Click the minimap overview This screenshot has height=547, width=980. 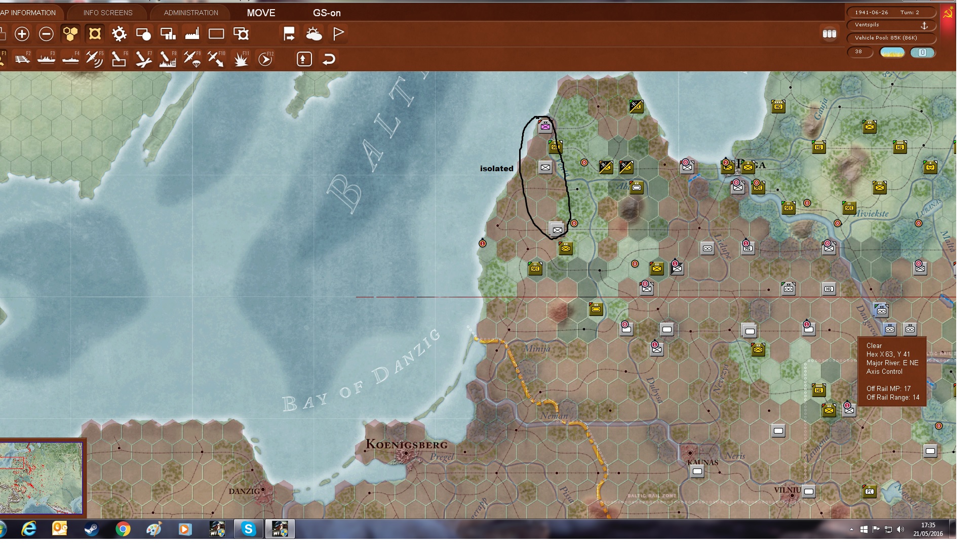click(42, 478)
